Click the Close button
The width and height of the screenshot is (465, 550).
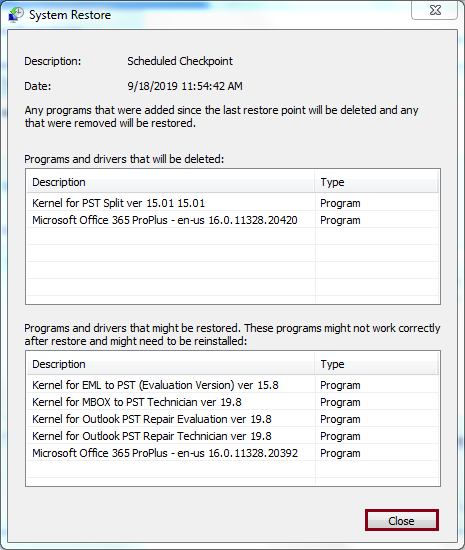click(x=402, y=521)
